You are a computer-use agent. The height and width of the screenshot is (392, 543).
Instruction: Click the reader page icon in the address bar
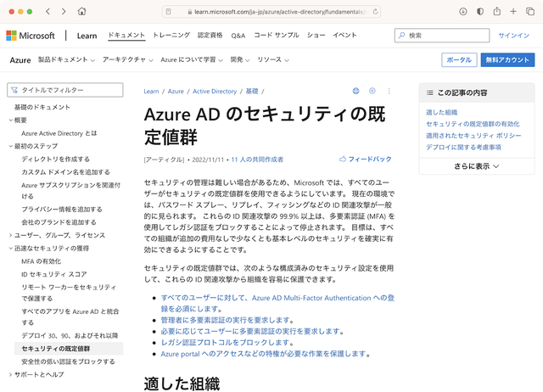click(x=169, y=12)
